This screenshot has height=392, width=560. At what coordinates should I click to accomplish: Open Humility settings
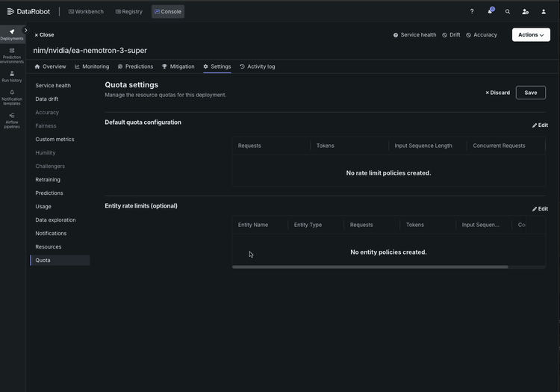tap(46, 153)
